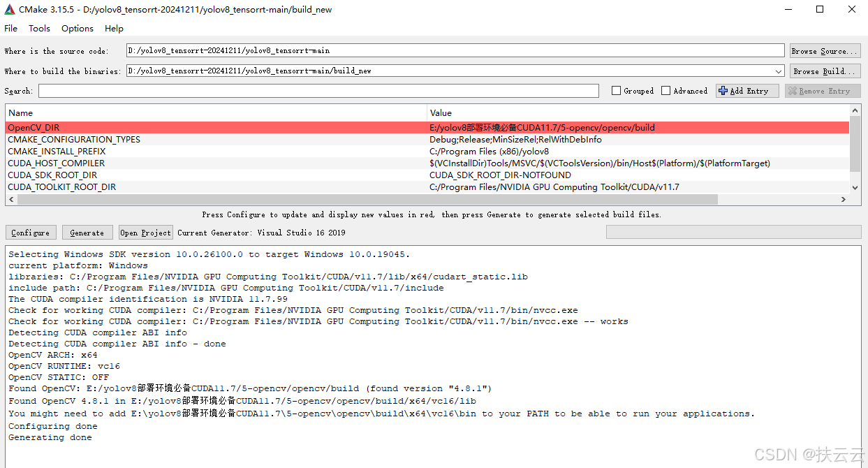This screenshot has height=468, width=868.
Task: Enable the Grouped checkbox
Action: point(616,91)
